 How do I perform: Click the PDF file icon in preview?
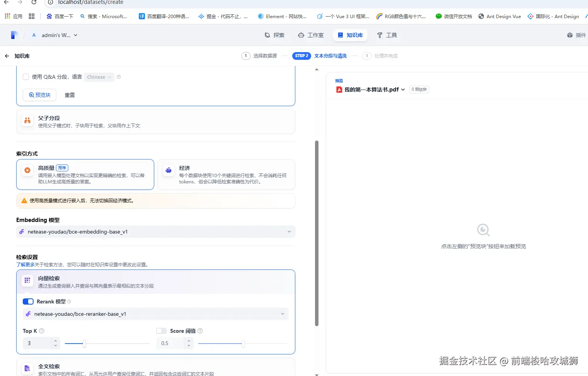point(339,90)
